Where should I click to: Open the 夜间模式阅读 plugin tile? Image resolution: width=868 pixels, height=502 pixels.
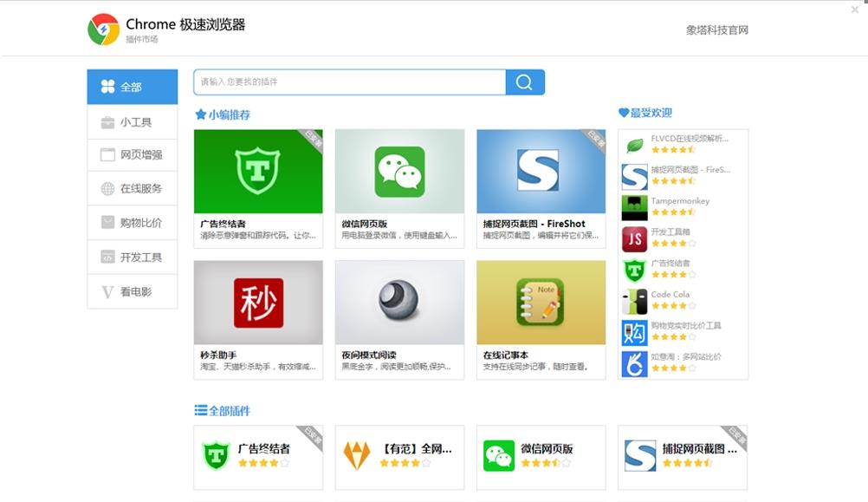399,303
